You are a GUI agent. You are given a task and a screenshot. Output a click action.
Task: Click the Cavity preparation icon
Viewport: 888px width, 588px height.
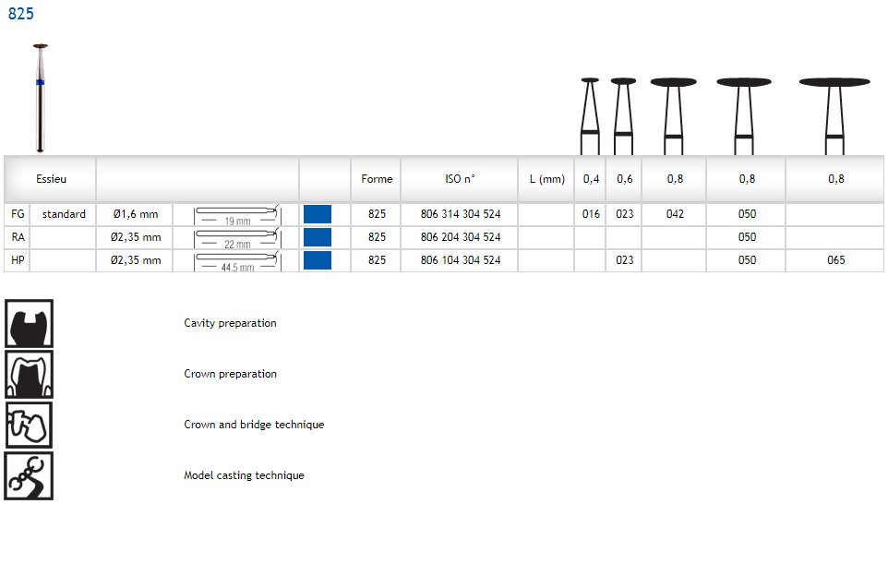[29, 323]
